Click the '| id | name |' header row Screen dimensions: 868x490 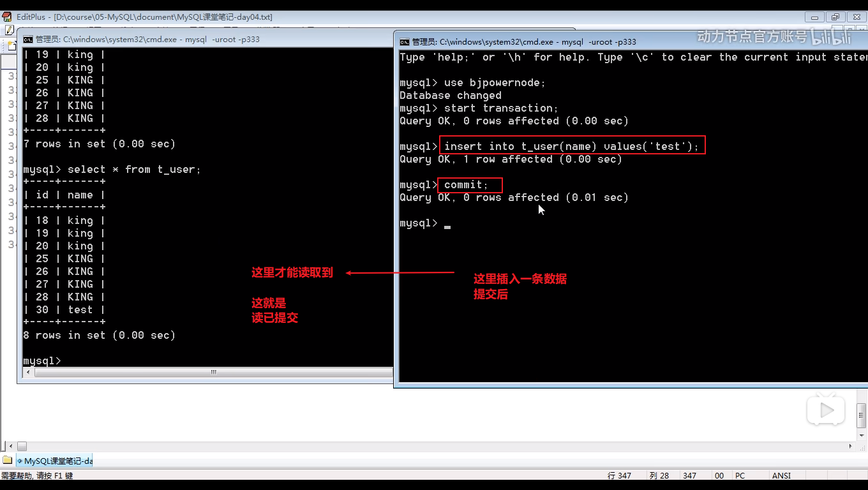tap(64, 195)
